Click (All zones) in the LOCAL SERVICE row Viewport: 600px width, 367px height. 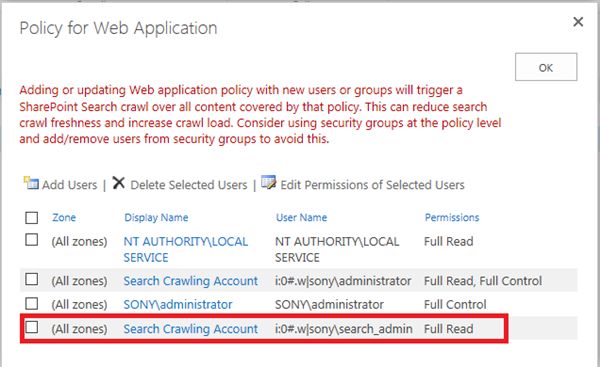pyautogui.click(x=80, y=241)
